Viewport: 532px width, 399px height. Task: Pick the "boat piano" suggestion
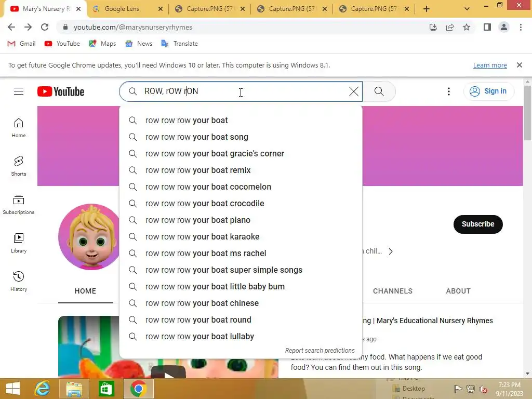tap(241, 220)
